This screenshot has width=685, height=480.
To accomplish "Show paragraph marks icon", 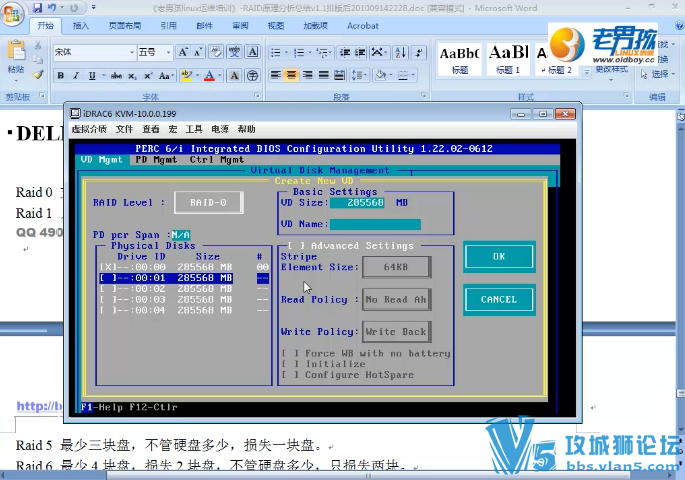I will point(419,53).
